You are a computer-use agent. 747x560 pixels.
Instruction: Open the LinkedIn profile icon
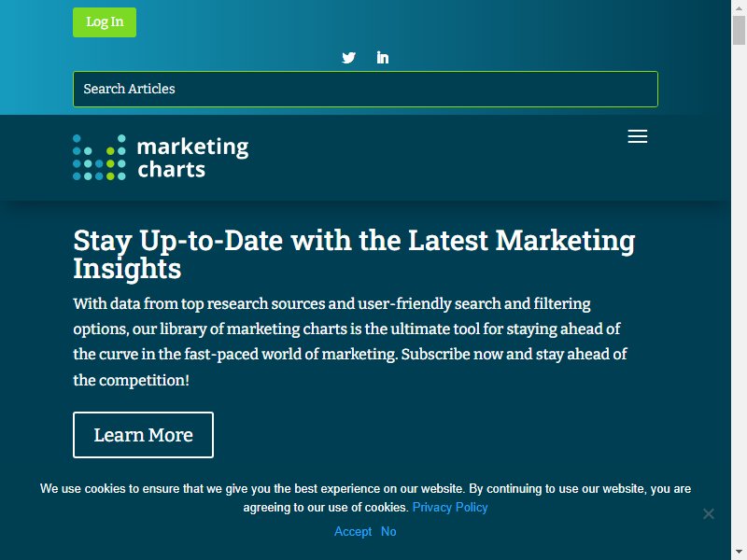coord(383,58)
